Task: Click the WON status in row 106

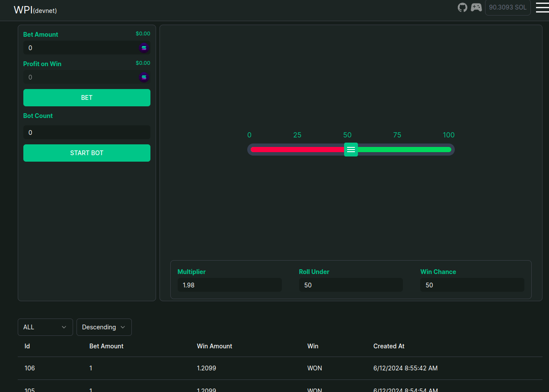Action: 315,368
